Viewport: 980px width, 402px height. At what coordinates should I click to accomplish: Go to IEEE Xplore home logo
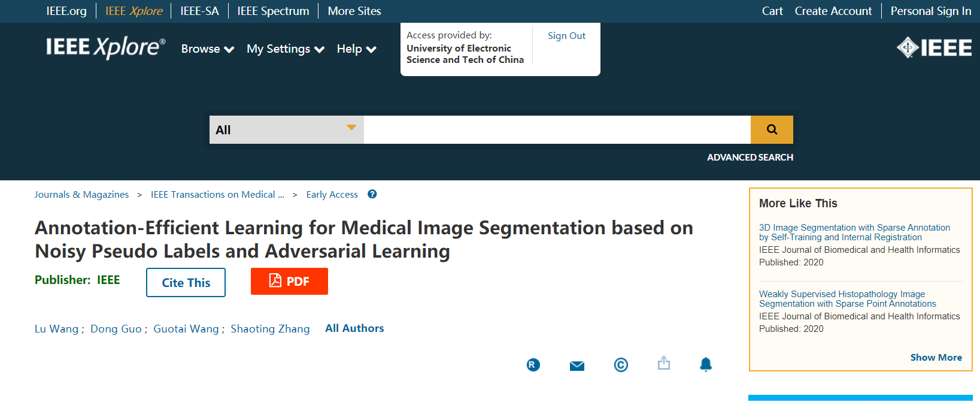105,48
